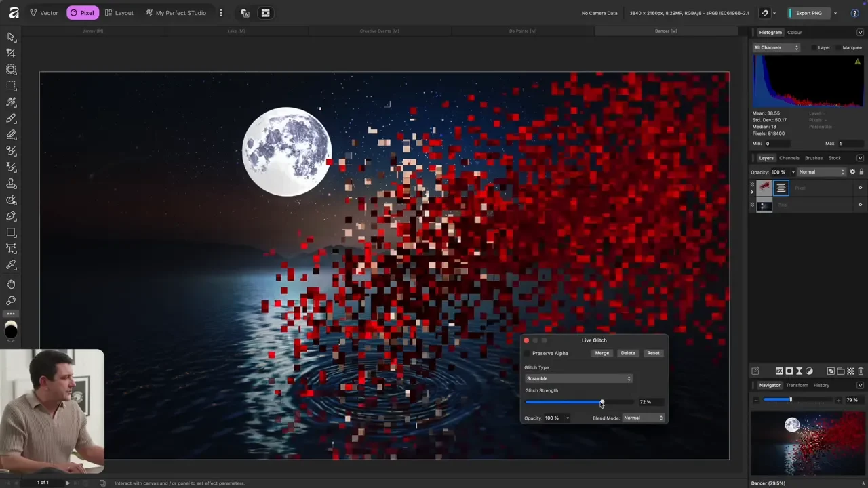Click the help question mark icon
Screen dimensions: 868x488
(854, 13)
